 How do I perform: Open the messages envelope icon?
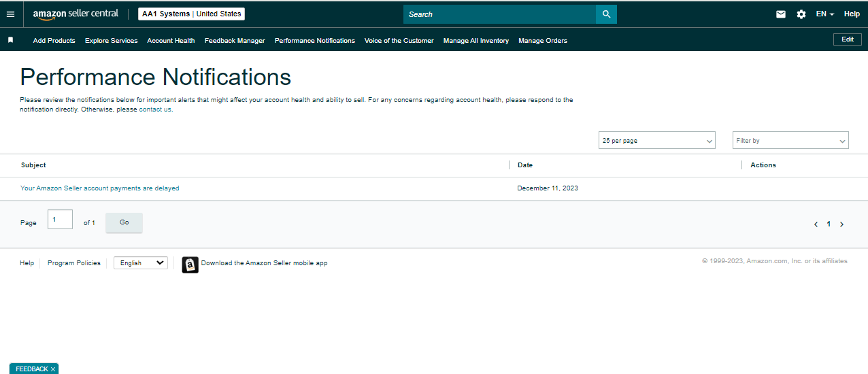(781, 14)
